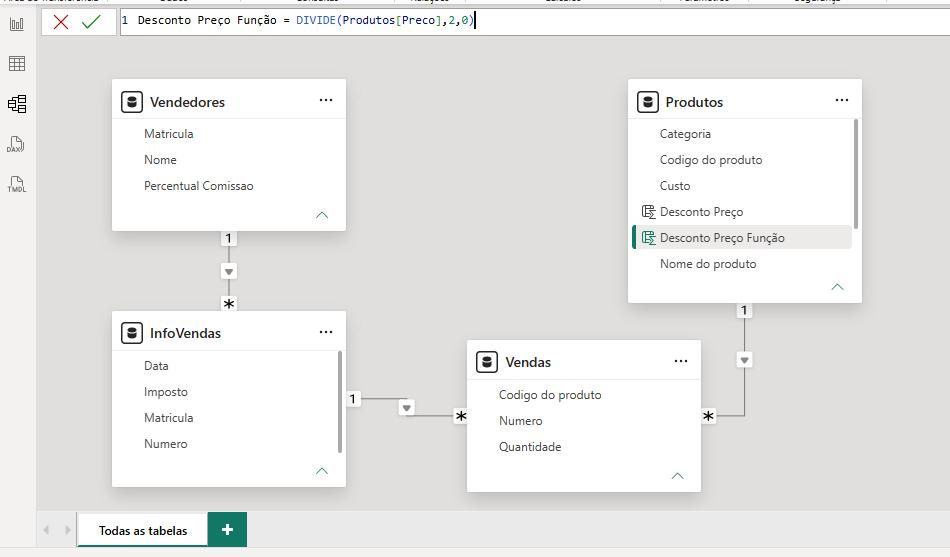The image size is (950, 557).
Task: Select Nome do produto field
Action: click(708, 264)
